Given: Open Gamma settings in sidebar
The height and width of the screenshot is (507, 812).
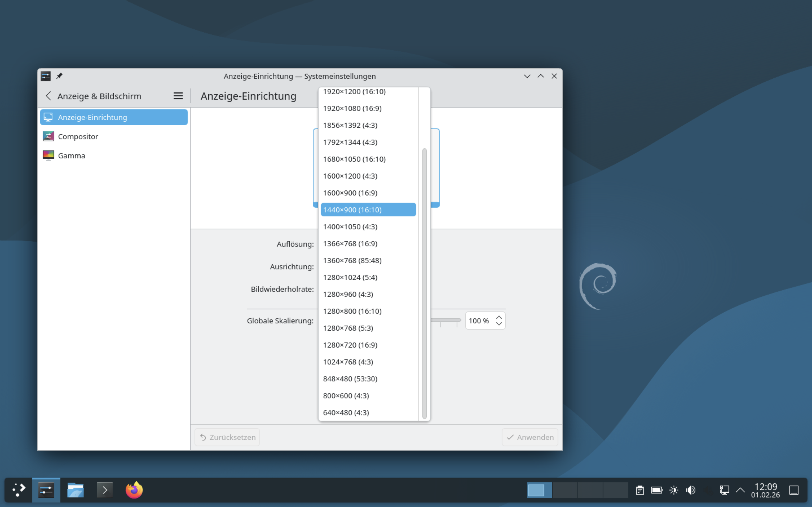Looking at the screenshot, I should point(71,155).
